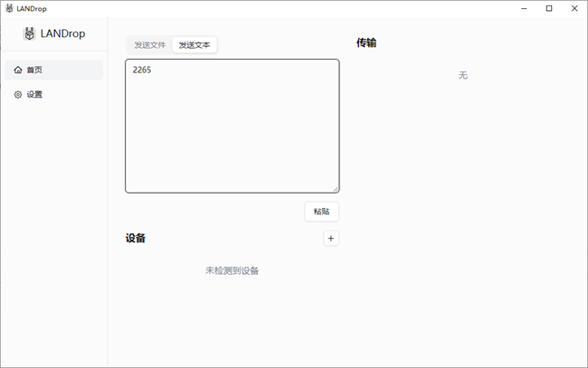Click the 设备 section heading
Image resolution: width=588 pixels, height=368 pixels.
[x=136, y=239]
